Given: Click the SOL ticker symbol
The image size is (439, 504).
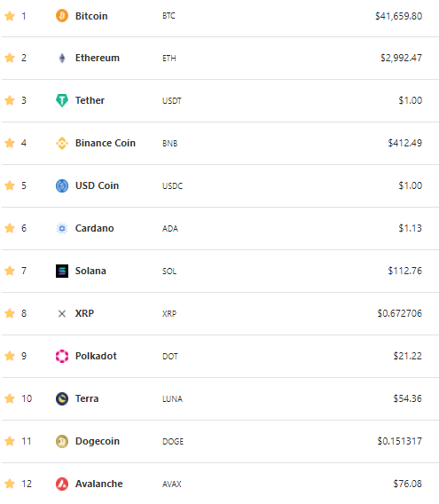Looking at the screenshot, I should (169, 272).
